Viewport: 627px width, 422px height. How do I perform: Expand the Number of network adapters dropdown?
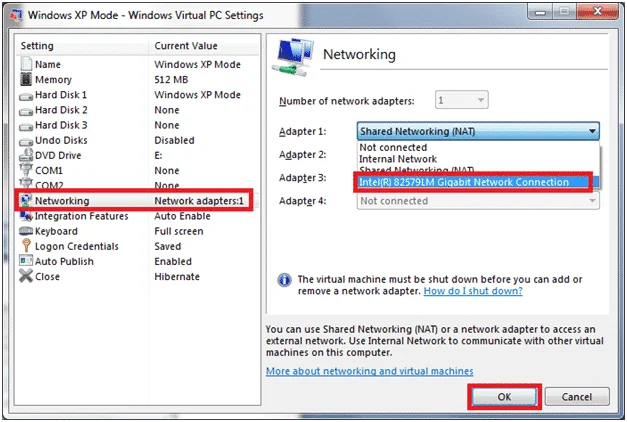(x=463, y=100)
